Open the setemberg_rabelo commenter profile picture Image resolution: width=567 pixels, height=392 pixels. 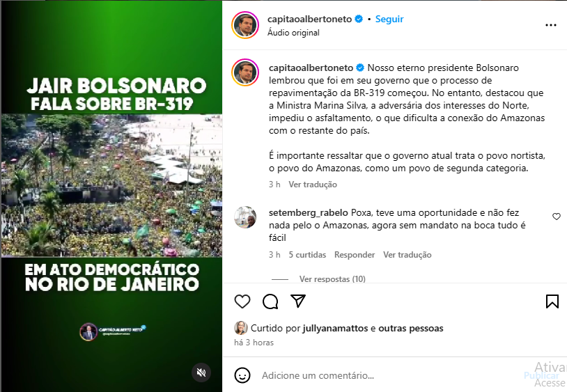[245, 217]
